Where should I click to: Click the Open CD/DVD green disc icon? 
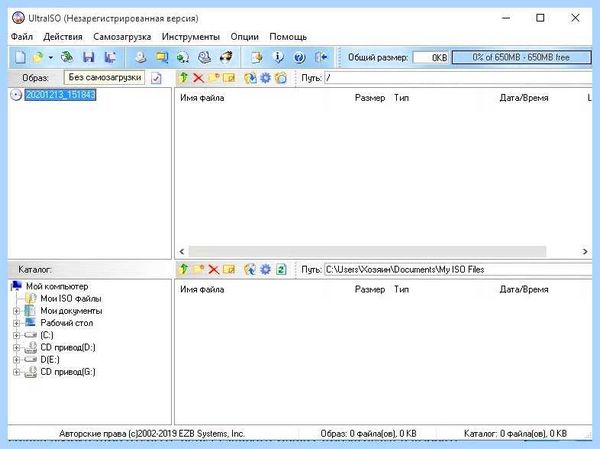[x=67, y=57]
